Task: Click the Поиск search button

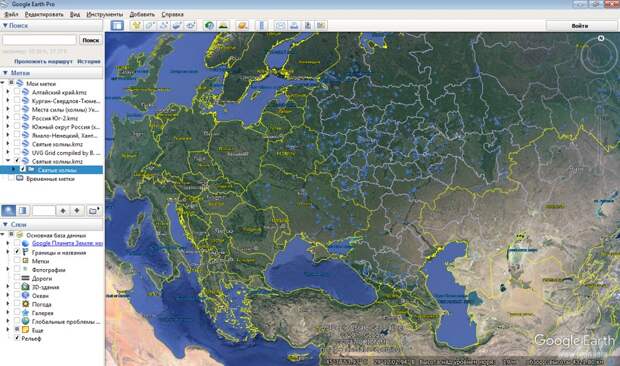Action: coord(91,40)
